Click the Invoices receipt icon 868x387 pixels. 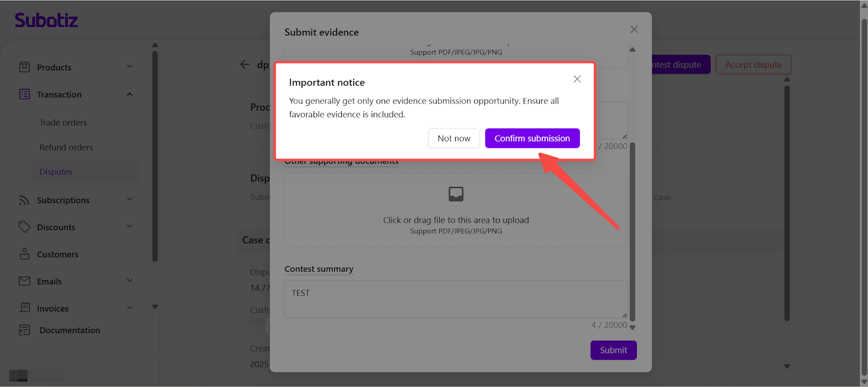coord(24,308)
